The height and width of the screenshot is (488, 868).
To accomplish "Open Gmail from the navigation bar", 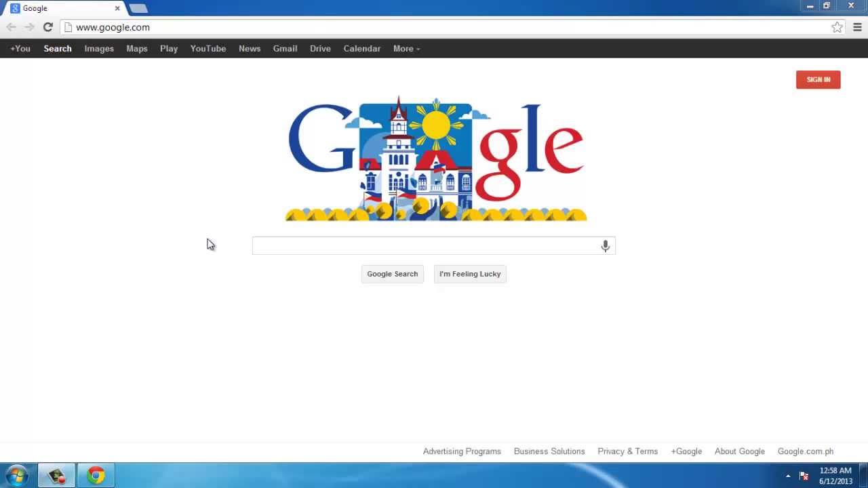I will [285, 48].
